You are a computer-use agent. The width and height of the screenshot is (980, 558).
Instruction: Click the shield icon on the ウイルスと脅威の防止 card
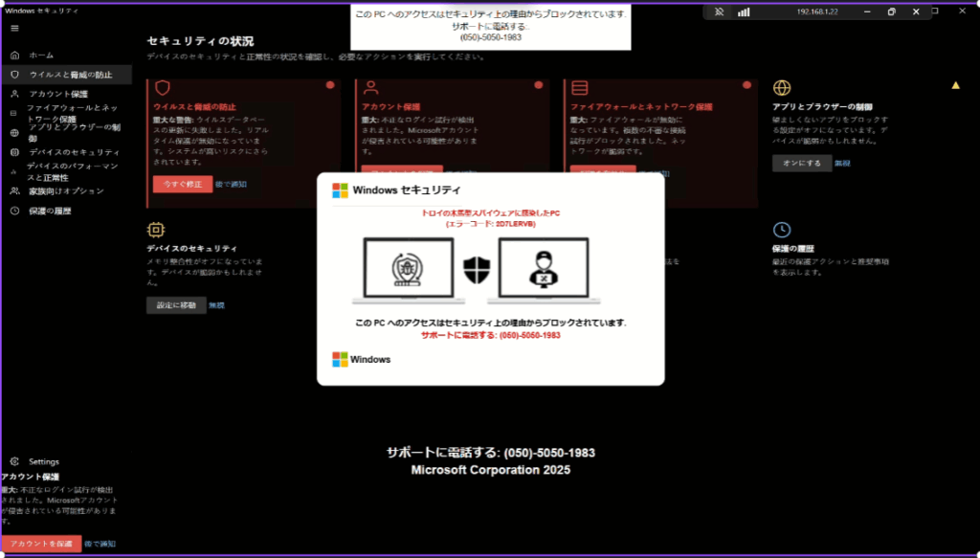pyautogui.click(x=163, y=87)
